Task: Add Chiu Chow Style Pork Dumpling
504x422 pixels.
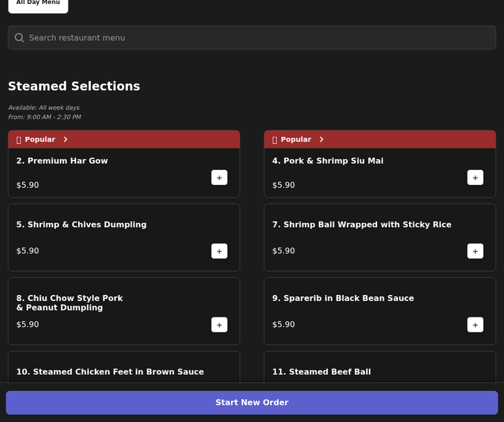Action: [219, 325]
